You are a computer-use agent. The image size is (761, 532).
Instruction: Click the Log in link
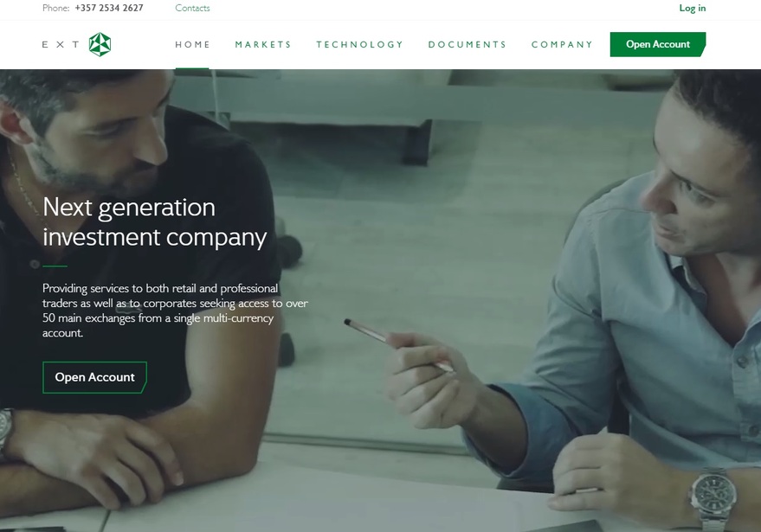click(x=692, y=8)
